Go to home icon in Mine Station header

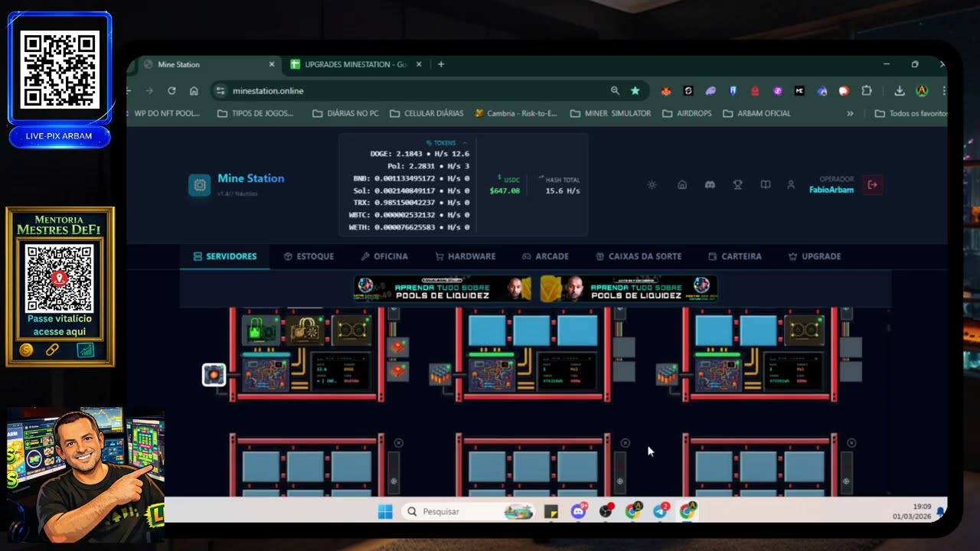[x=682, y=184]
